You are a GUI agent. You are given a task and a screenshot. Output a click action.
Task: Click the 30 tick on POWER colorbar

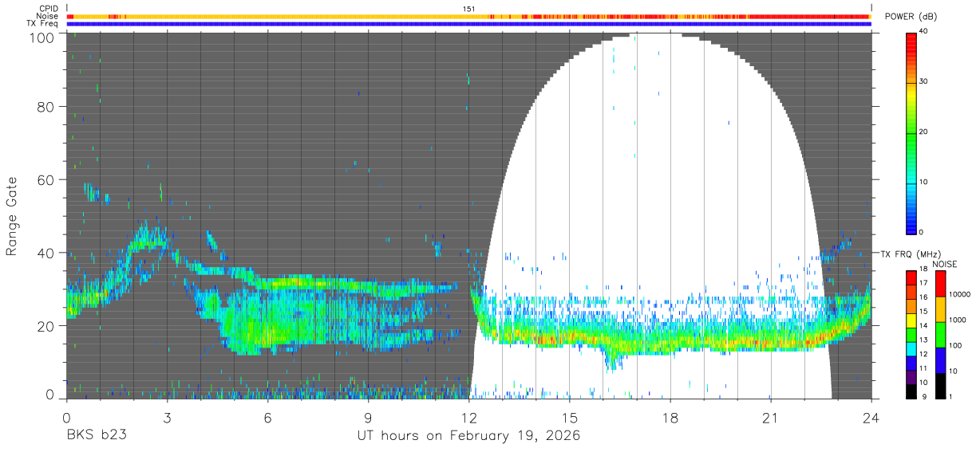924,81
